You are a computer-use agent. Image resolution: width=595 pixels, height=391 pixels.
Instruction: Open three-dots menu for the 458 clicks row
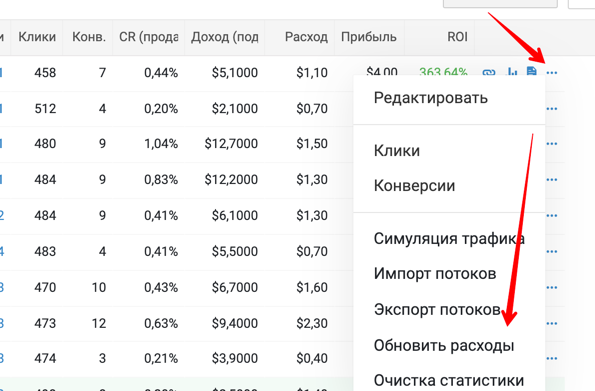click(x=552, y=73)
